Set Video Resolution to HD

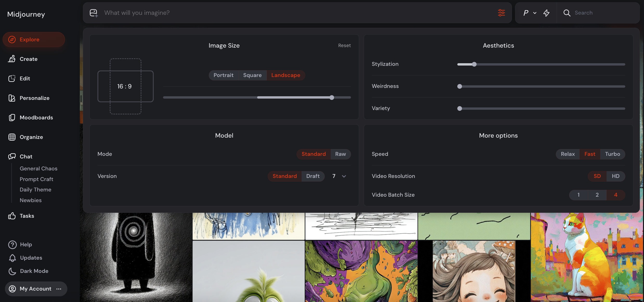click(615, 176)
